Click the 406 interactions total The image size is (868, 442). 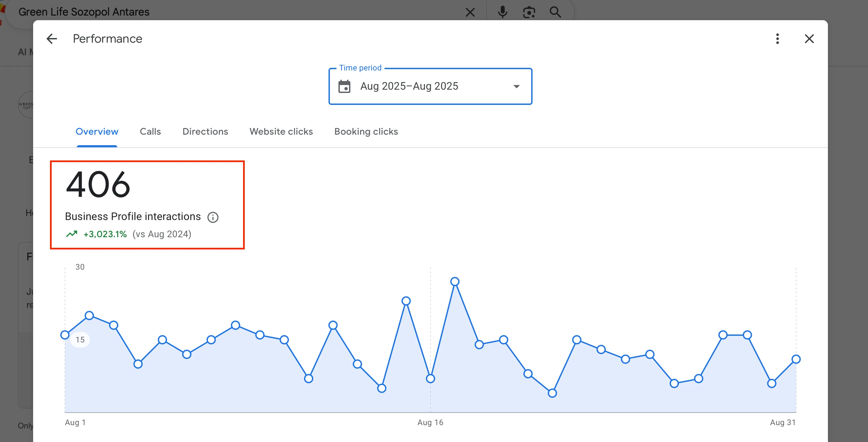(98, 185)
